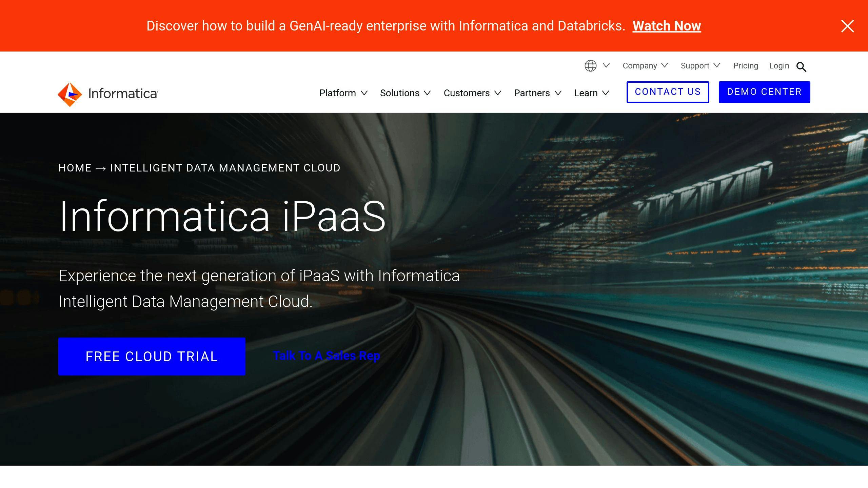
Task: Expand the Customers menu
Action: (x=472, y=93)
